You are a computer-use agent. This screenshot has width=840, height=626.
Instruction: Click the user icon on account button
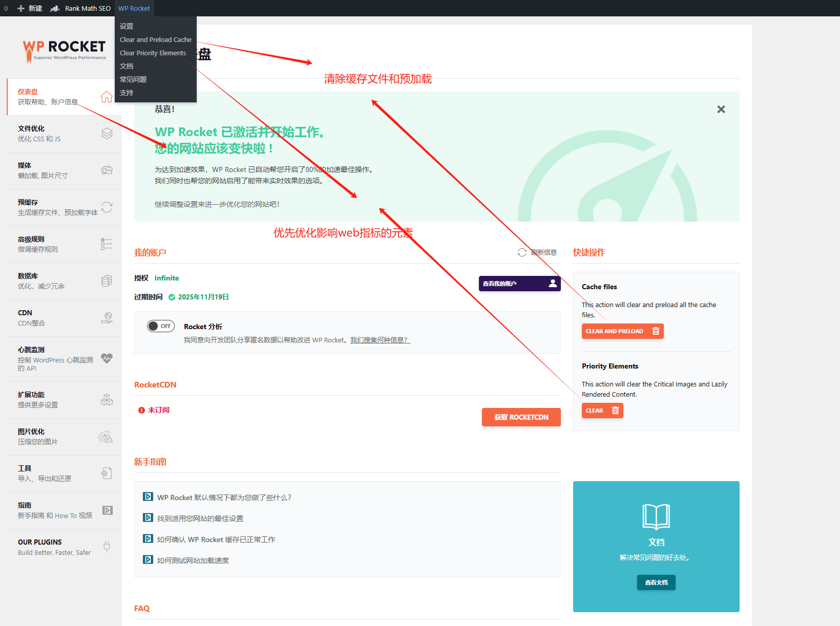[x=553, y=283]
